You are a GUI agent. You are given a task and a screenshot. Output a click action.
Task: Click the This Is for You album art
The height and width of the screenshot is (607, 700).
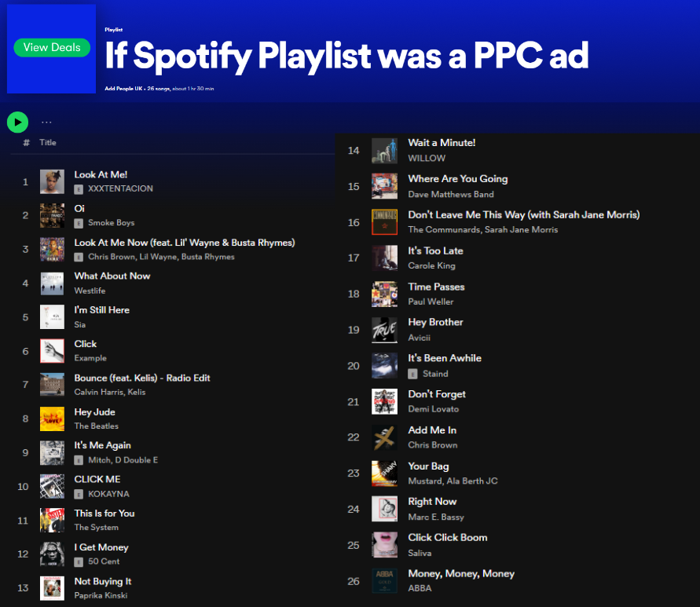[x=52, y=521]
